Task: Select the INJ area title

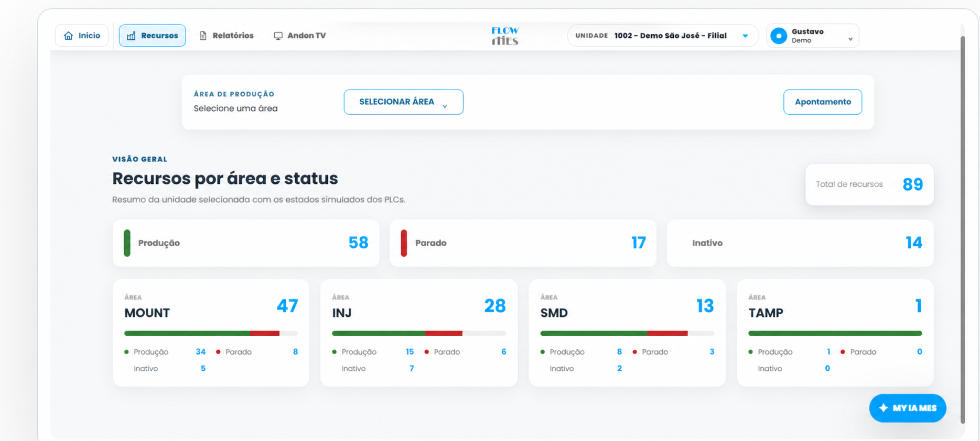Action: point(342,313)
